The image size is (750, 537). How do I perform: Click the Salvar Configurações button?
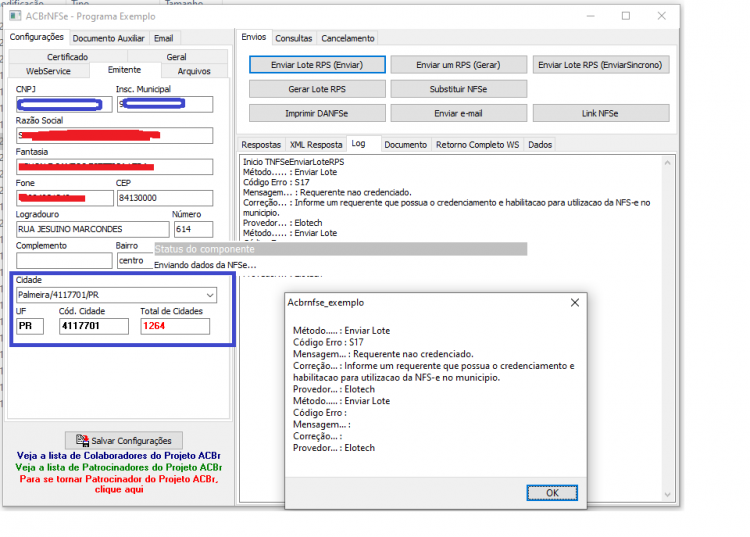(123, 440)
